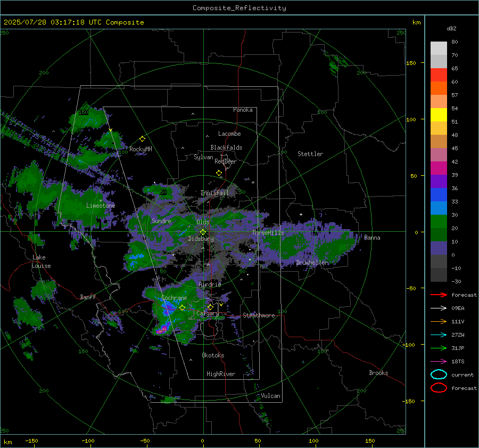Click the Okotoks town label
This screenshot has width=479, height=448.
tap(213, 355)
